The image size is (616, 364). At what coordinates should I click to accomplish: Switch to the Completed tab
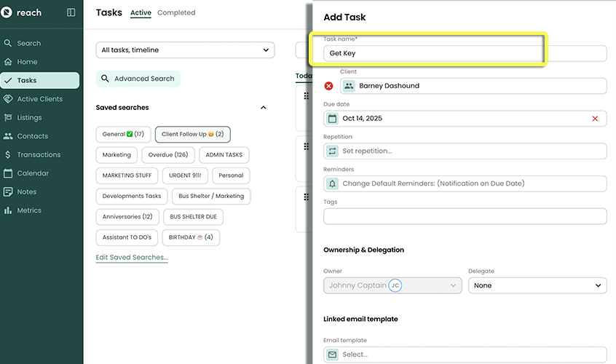coord(176,12)
